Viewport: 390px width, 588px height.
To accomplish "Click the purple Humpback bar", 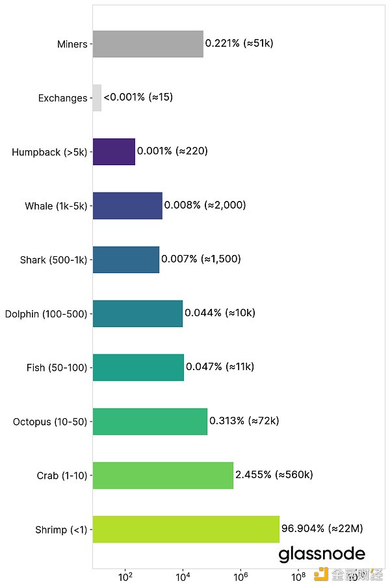I will click(x=114, y=152).
